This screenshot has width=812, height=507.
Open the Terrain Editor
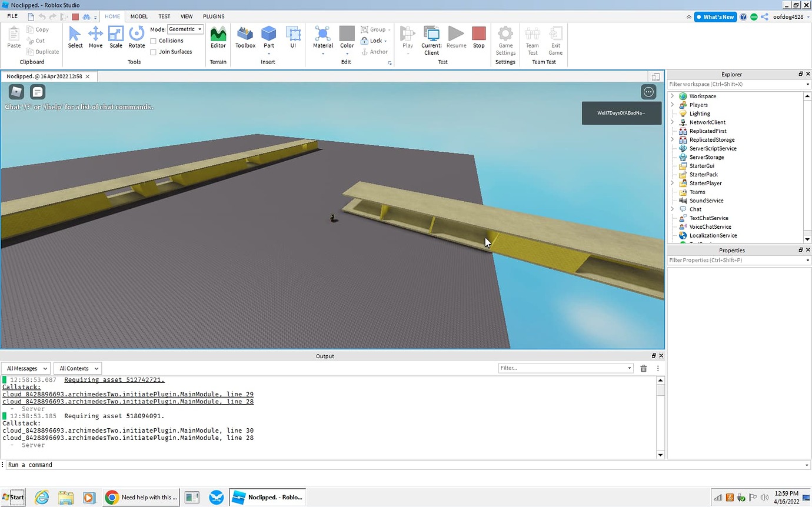pos(218,37)
